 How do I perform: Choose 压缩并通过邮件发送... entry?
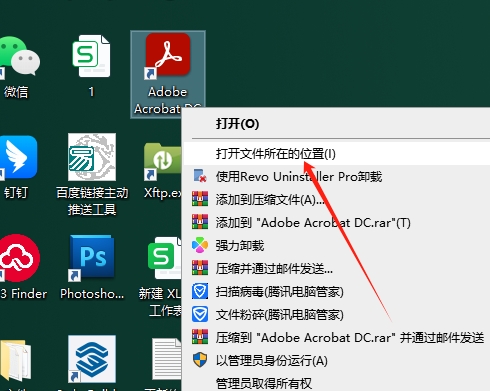pos(337,269)
